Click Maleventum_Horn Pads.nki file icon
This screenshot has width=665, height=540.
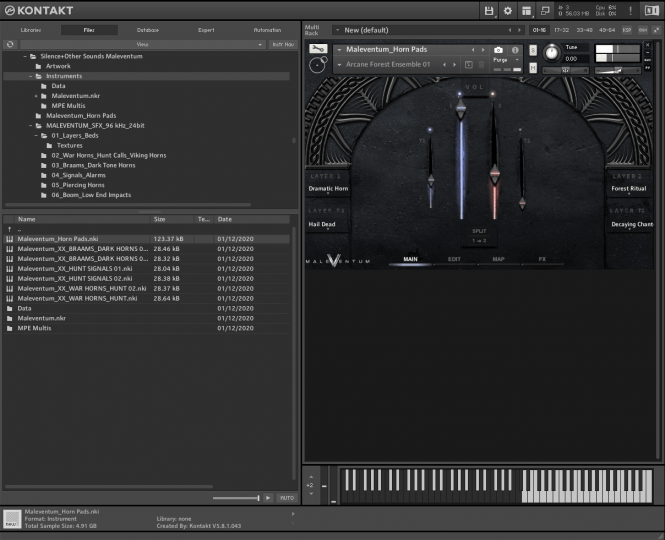coord(9,239)
